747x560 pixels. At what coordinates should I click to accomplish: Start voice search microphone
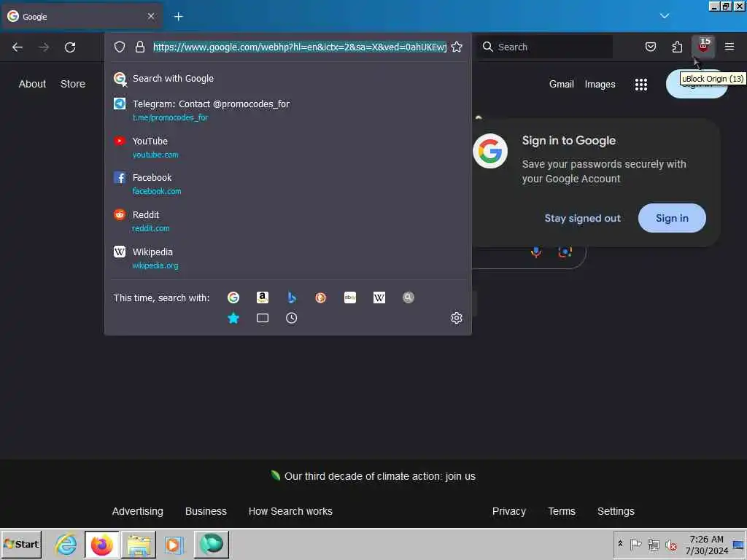coord(536,252)
